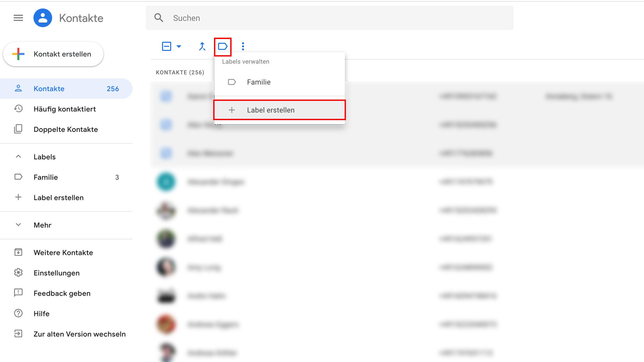Viewport: 644px width, 362px height.
Task: Choose Label erstellen from the open menu
Action: pos(271,110)
